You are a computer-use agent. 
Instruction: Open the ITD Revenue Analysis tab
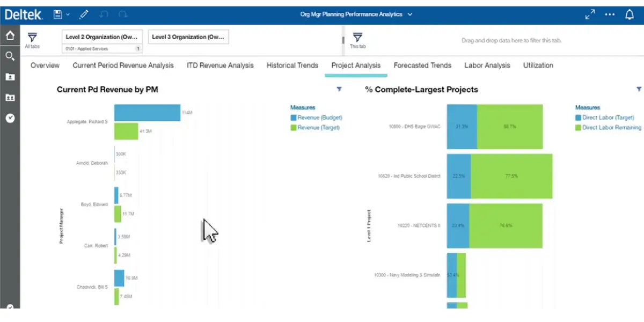pos(220,65)
